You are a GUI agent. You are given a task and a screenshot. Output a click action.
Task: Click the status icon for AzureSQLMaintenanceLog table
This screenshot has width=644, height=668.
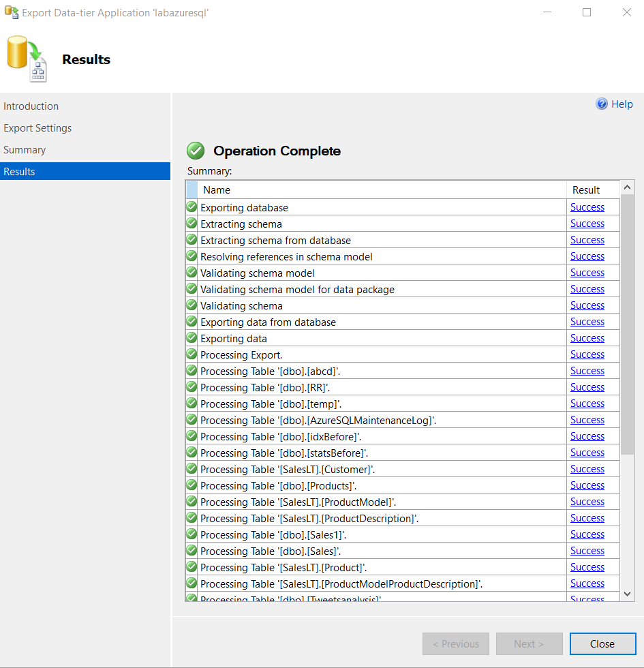click(x=191, y=420)
